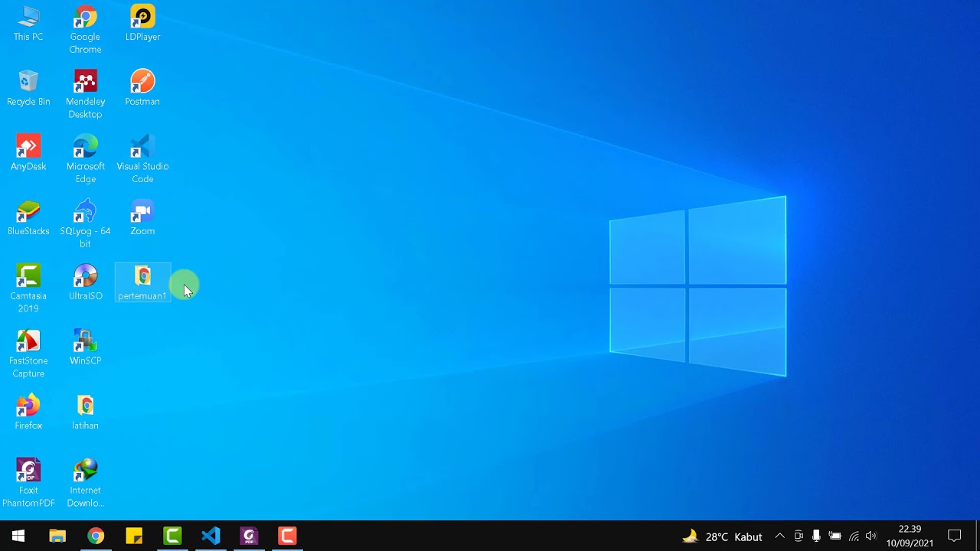Select the Google Chrome desktop shortcut
Viewport: 980px width, 551px height.
click(x=85, y=30)
